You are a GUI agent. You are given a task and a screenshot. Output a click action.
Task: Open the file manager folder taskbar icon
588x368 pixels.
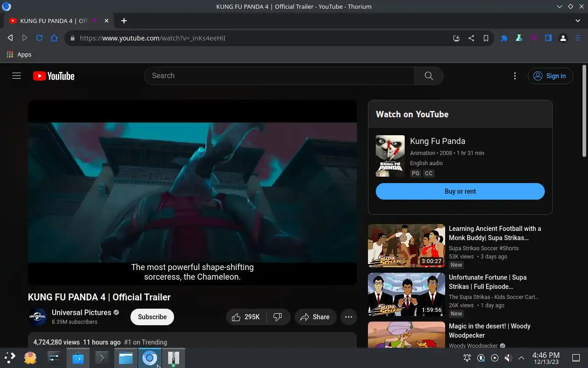coord(125,357)
